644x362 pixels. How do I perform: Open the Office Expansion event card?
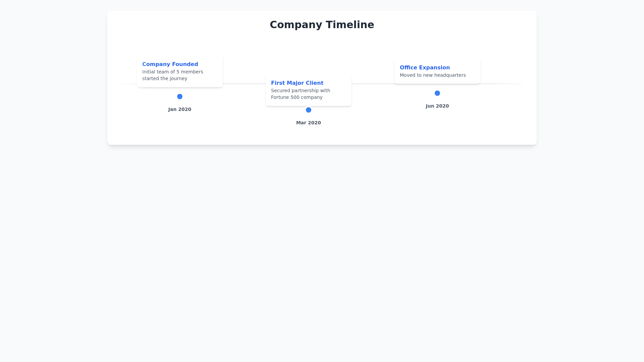coord(437,71)
